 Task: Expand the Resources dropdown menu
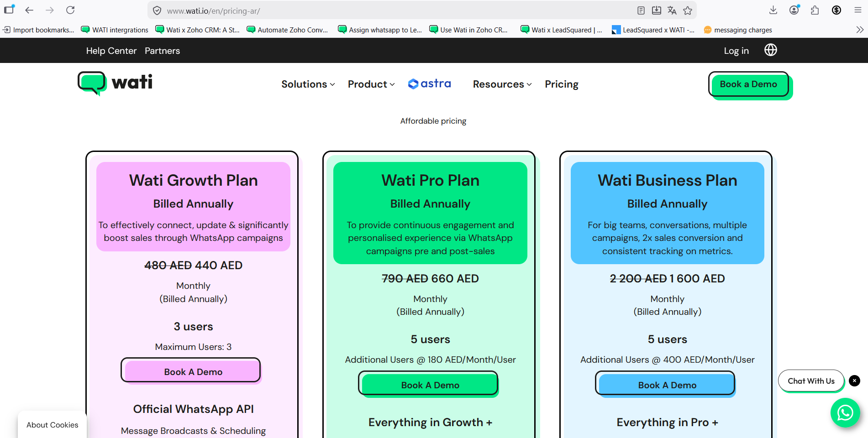(502, 84)
